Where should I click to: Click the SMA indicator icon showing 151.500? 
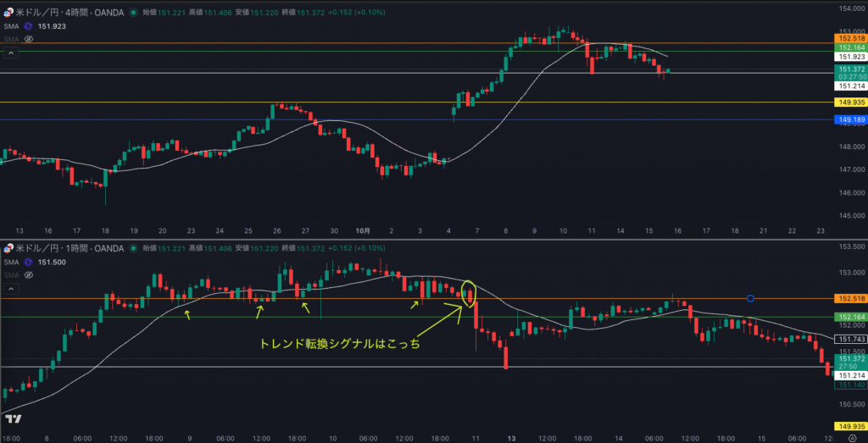[28, 263]
